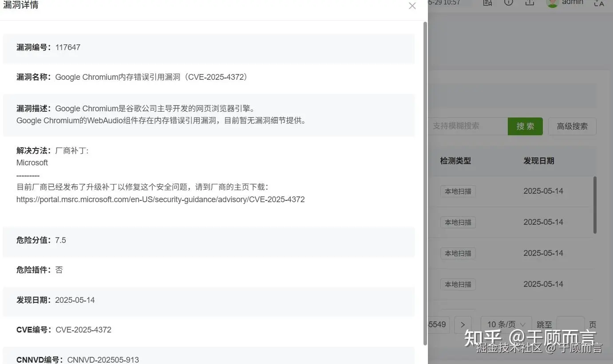Click the background table's vertical scrollbar
Image resolution: width=613 pixels, height=364 pixels.
coord(595,205)
